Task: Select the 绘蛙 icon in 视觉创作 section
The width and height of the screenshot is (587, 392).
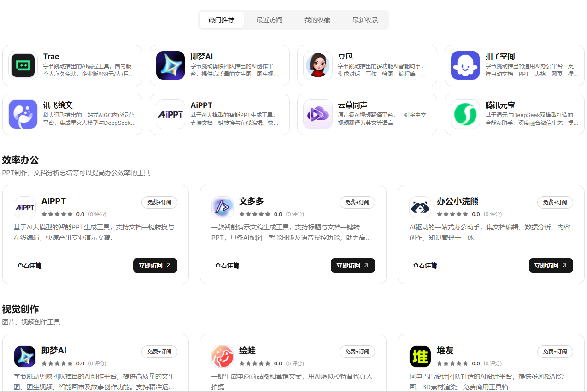Action: (x=222, y=357)
